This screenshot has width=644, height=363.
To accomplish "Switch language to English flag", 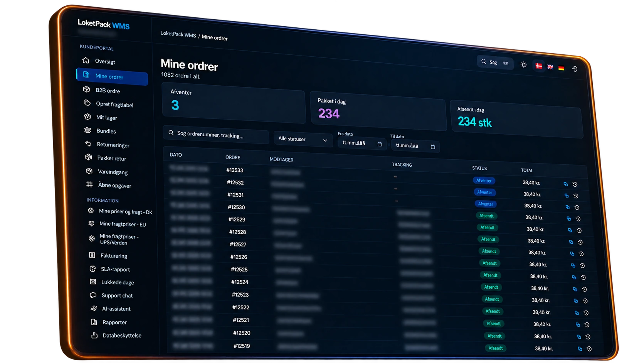I will tap(550, 67).
